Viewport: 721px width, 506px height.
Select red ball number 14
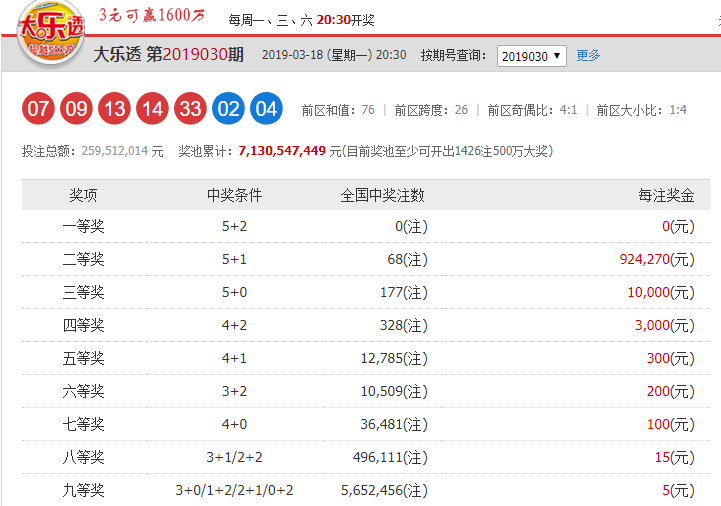(x=152, y=109)
